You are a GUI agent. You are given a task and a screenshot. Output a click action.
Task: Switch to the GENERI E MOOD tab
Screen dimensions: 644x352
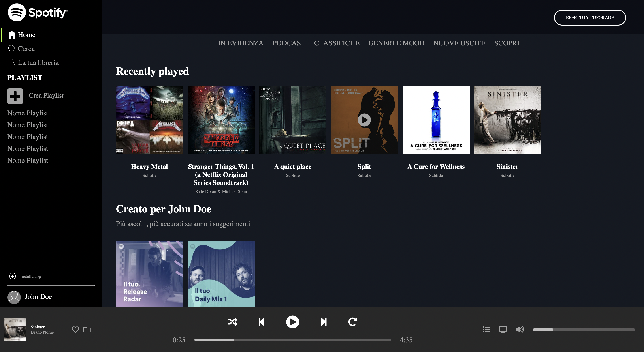click(x=396, y=43)
